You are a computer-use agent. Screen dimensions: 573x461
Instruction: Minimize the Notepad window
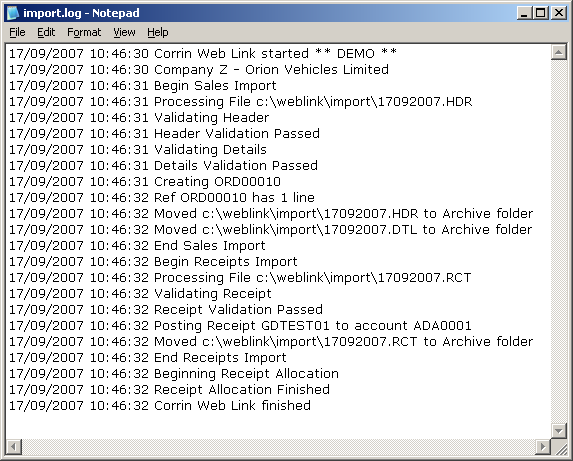click(524, 13)
